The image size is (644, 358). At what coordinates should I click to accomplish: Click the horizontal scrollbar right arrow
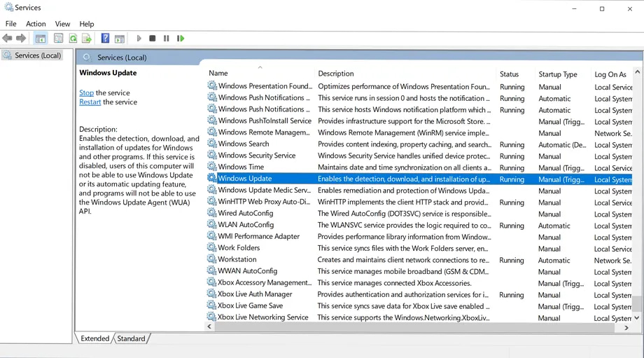(626, 328)
